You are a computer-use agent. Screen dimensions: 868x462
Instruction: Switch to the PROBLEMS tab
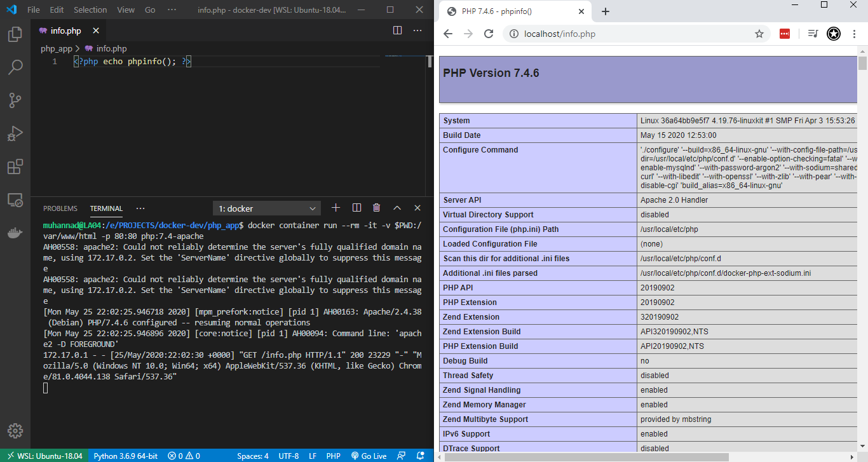pos(60,208)
